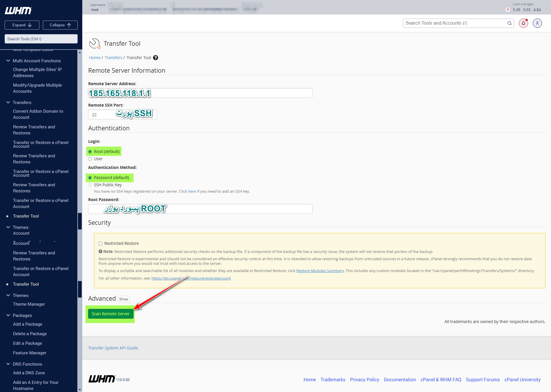This screenshot has height=392, width=551.
Task: Click the search magnifier icon
Action: [x=509, y=23]
